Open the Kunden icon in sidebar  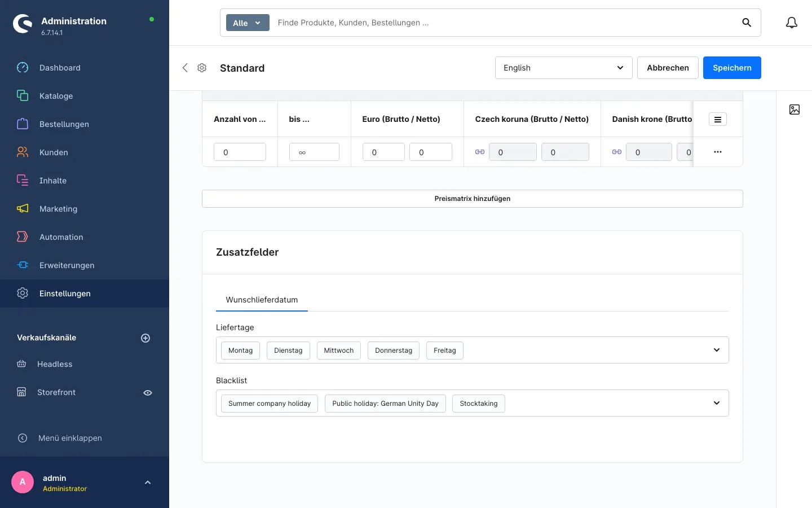23,152
